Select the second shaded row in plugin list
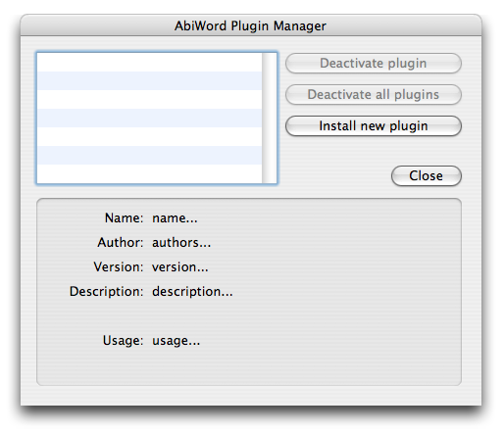Image resolution: width=504 pixels, height=433 pixels. pos(150,118)
